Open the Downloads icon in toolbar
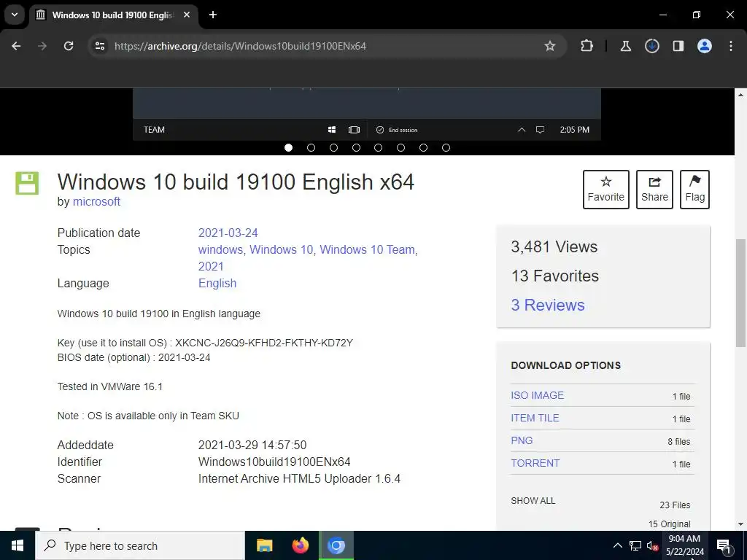 click(651, 46)
